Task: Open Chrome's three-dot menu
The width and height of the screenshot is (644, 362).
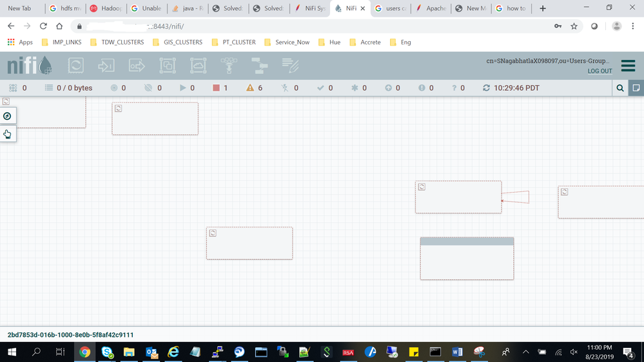Action: tap(633, 26)
